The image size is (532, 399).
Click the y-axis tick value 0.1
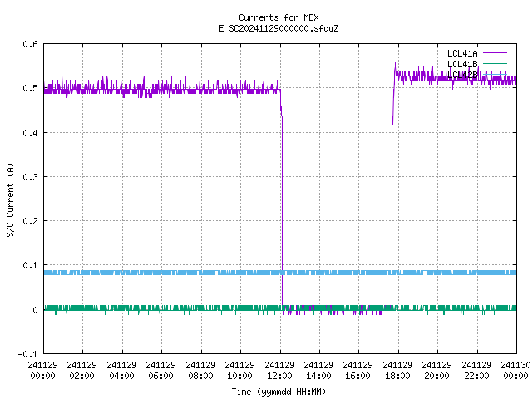[x=30, y=265]
